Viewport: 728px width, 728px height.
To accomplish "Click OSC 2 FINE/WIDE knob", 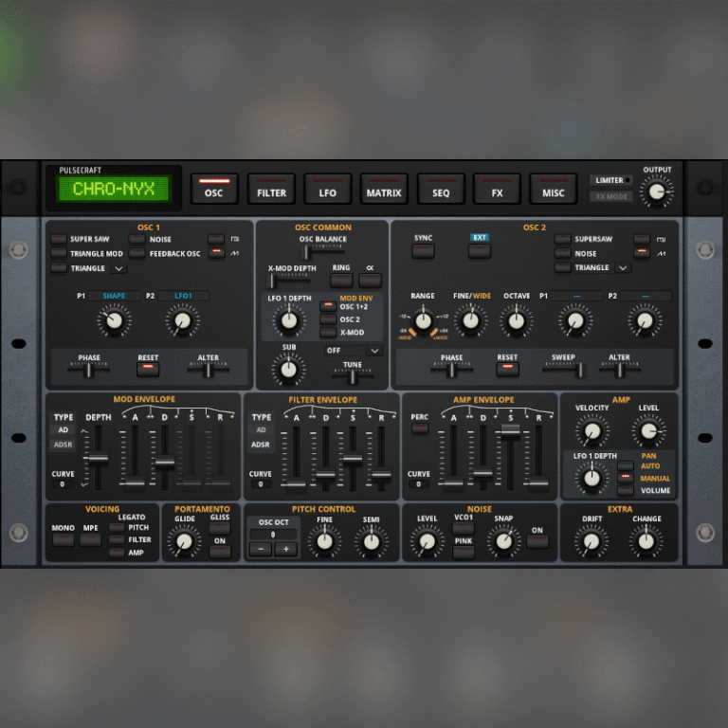I will pyautogui.click(x=471, y=320).
